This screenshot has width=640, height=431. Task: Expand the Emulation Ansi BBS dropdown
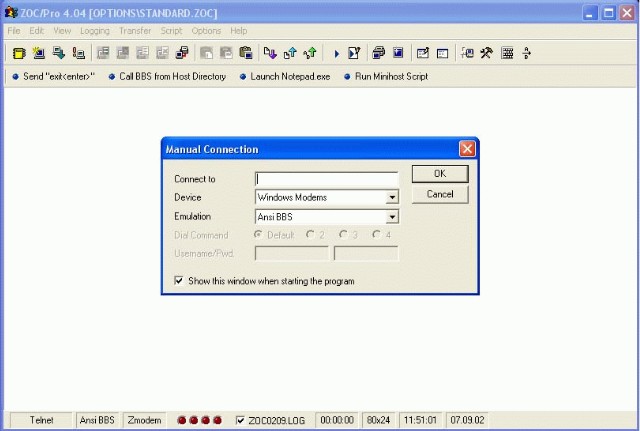tap(392, 217)
